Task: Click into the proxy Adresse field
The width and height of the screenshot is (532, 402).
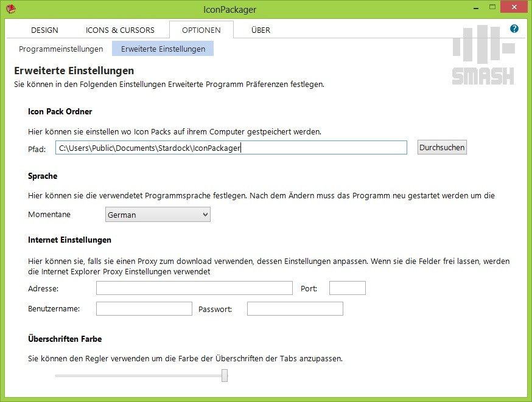Action: pos(194,288)
